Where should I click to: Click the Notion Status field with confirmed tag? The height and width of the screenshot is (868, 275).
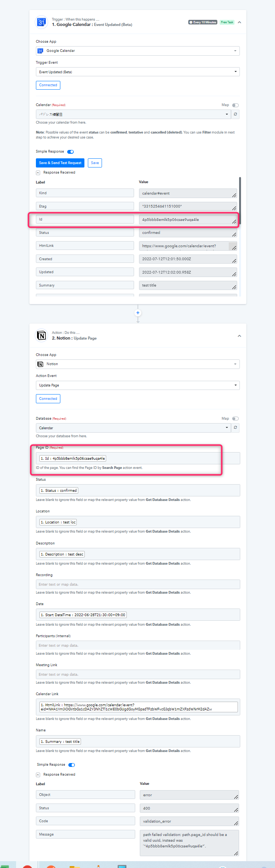138,490
